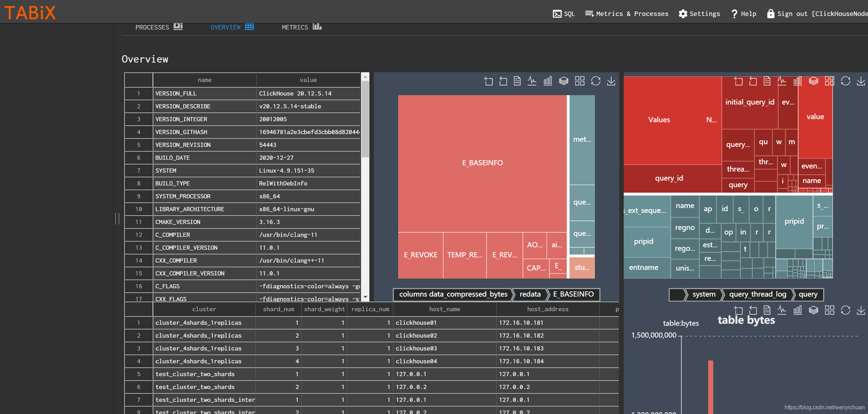This screenshot has height=414, width=868.
Task: Switch table bytes chart to line type
Action: [x=782, y=310]
